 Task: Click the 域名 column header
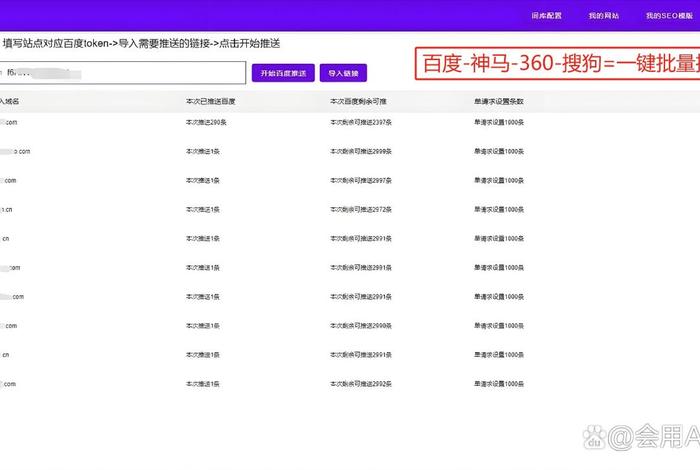[x=9, y=101]
